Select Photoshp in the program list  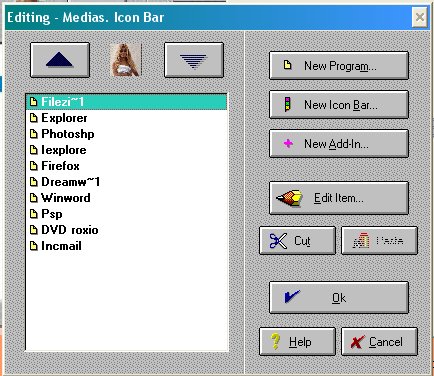pyautogui.click(x=127, y=134)
